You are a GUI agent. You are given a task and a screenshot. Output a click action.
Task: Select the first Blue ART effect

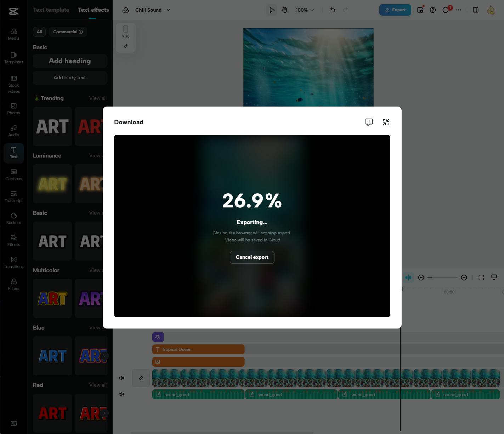click(x=52, y=356)
